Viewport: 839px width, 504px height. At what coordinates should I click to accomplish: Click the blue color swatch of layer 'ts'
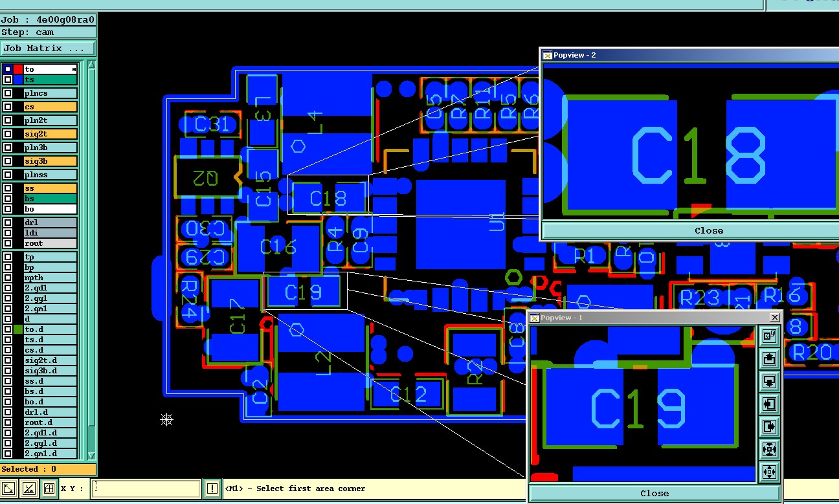click(x=18, y=80)
